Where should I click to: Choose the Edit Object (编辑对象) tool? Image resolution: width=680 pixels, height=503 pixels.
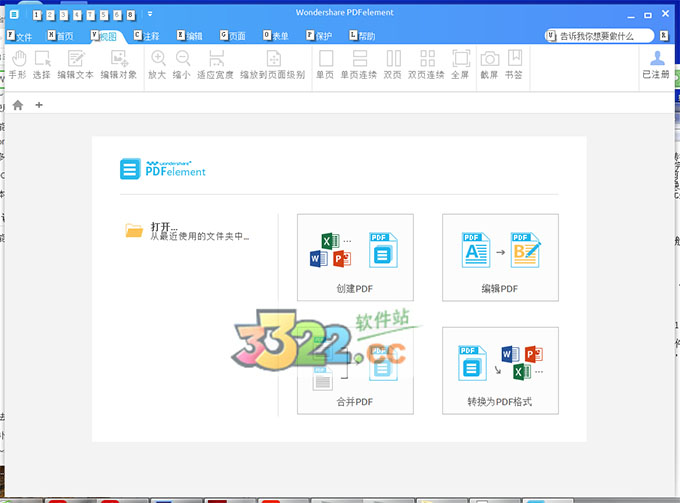(118, 65)
